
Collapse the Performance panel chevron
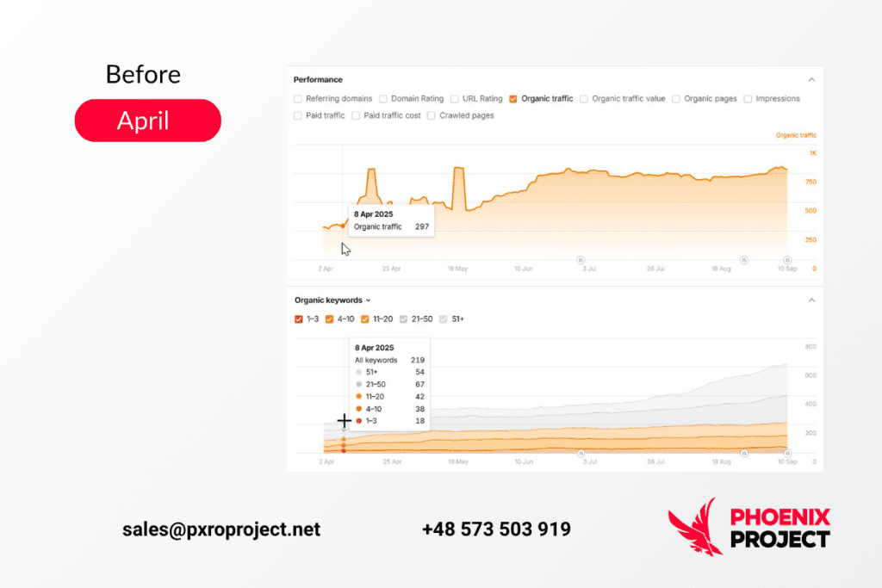(x=811, y=80)
